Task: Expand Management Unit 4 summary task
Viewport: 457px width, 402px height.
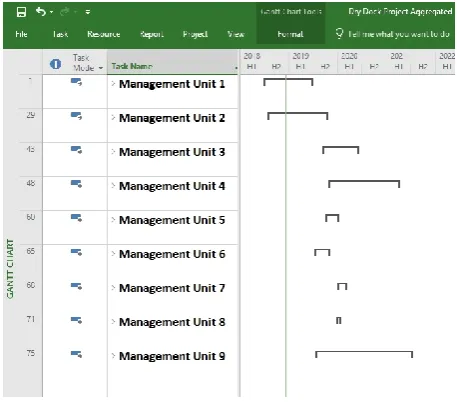Action: [x=113, y=186]
